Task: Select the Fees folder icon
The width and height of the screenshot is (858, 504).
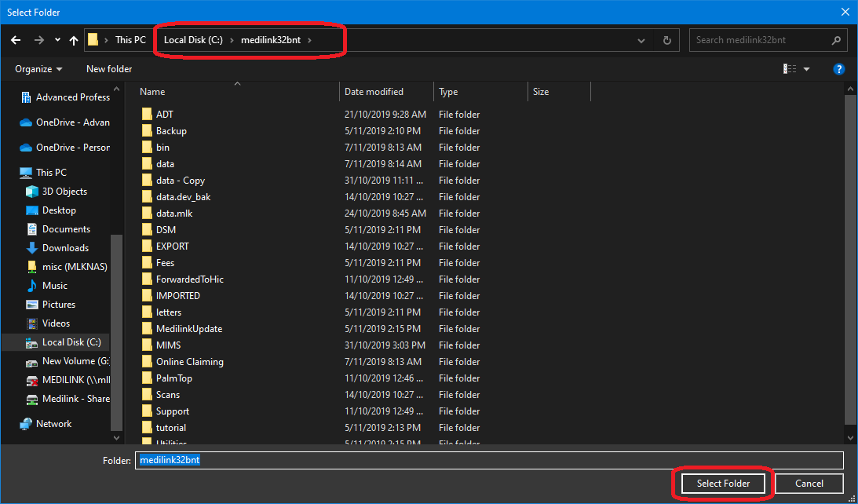Action: click(147, 263)
